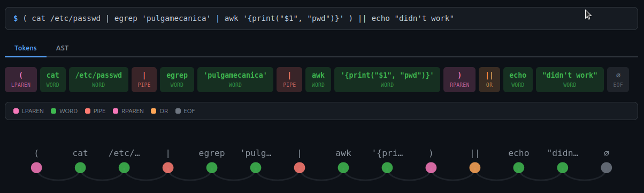The image size is (644, 193).
Task: Click the 'LPAREN' legend label
Action: click(33, 111)
